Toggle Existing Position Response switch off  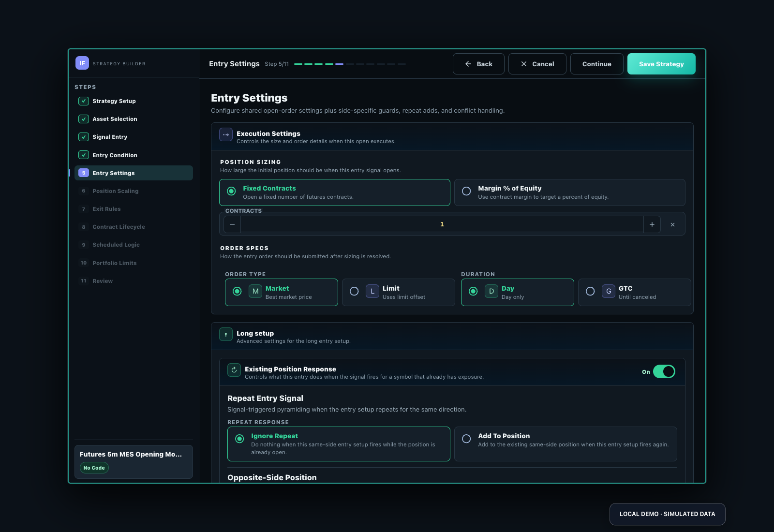click(664, 371)
